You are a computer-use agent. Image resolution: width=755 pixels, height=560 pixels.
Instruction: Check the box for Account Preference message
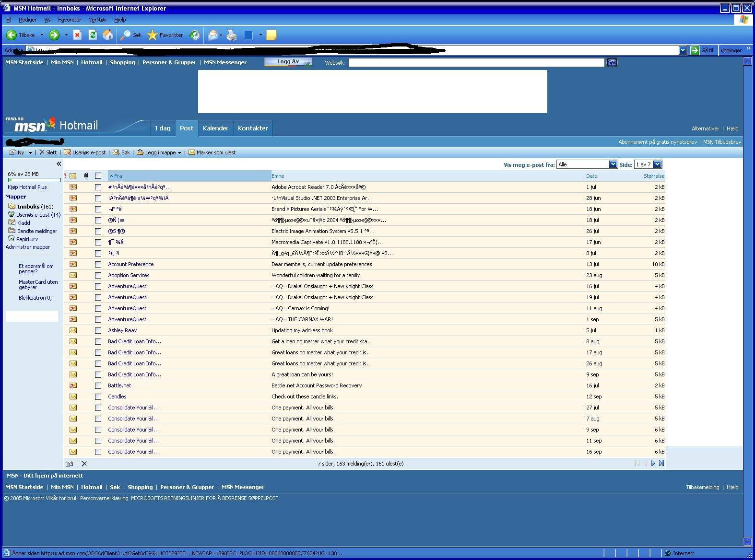[98, 264]
